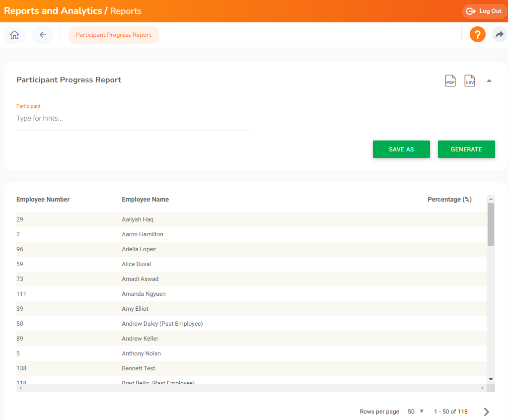
Task: Click horizontal scrollbar left arrow
Action: click(20, 388)
